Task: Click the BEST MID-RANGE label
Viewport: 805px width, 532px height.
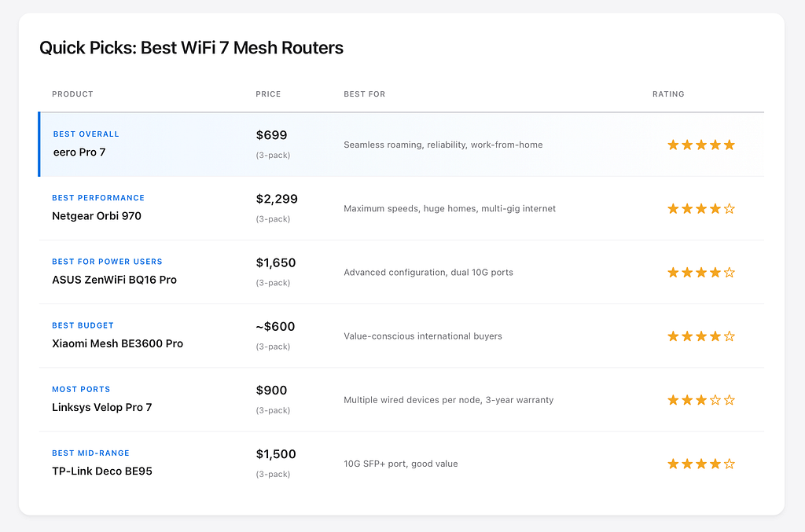Action: 91,453
